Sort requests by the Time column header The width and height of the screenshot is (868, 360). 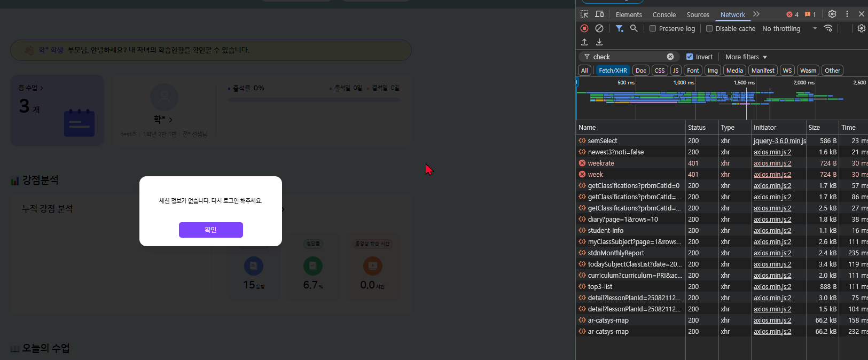854,127
